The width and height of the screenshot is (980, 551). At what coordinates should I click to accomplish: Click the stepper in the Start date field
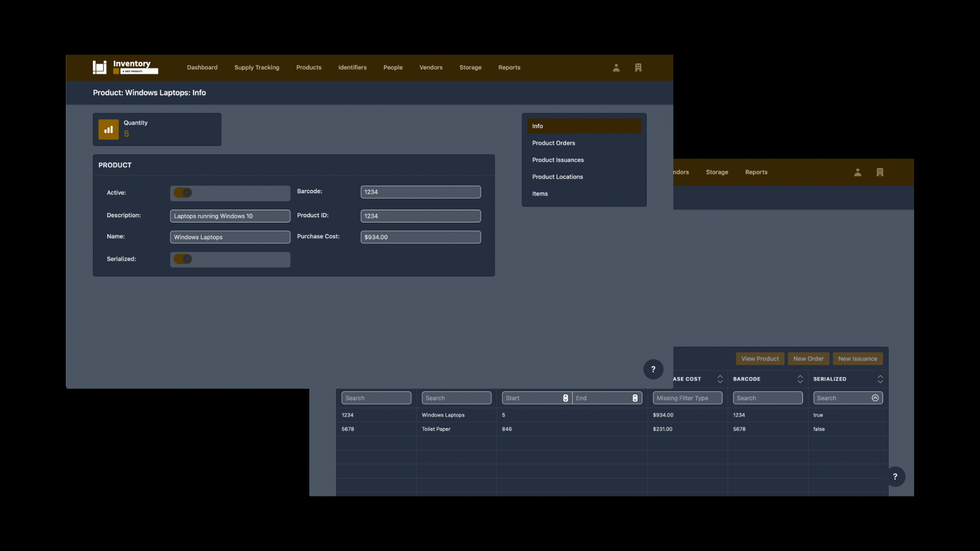click(565, 398)
